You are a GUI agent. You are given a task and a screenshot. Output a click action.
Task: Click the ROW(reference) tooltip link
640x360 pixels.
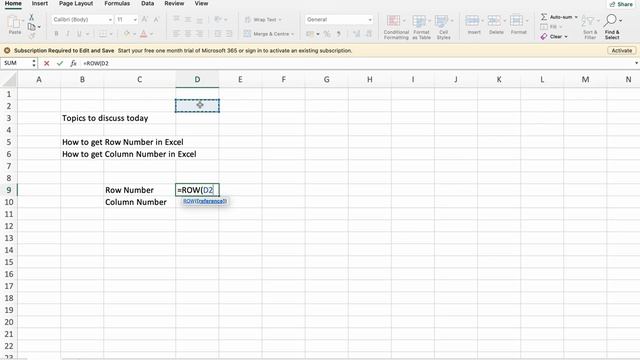(204, 201)
